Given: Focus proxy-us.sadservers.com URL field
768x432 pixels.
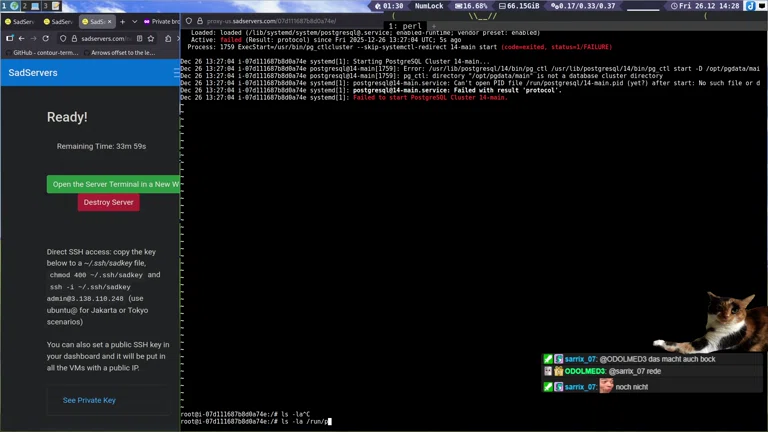Looking at the screenshot, I should (x=271, y=21).
